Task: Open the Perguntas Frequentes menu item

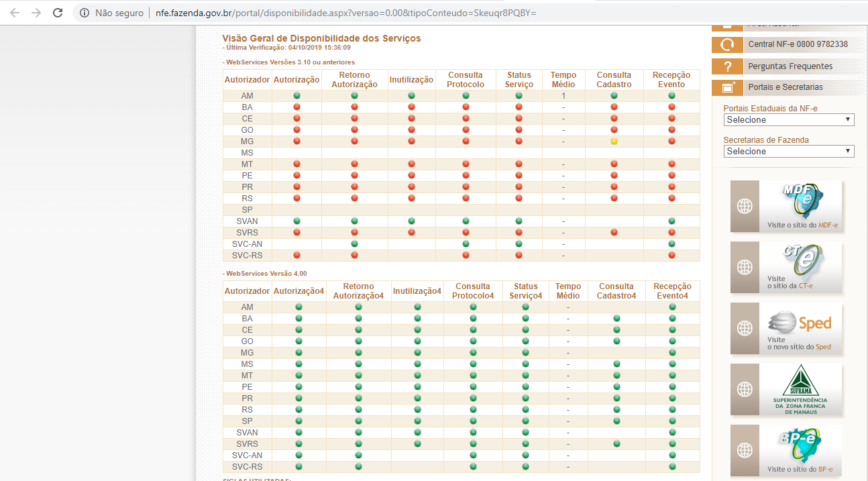Action: point(790,66)
